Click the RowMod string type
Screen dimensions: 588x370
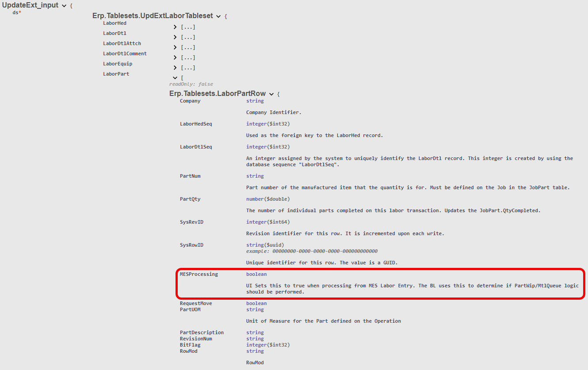tap(255, 351)
